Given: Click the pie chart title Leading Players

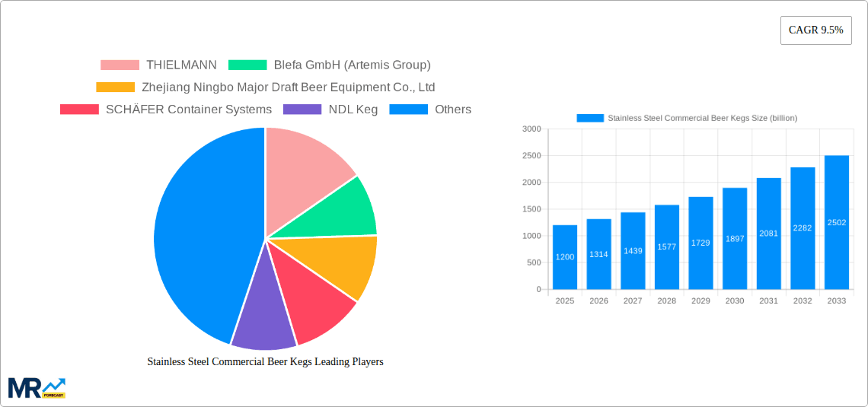Looking at the screenshot, I should click(265, 361).
